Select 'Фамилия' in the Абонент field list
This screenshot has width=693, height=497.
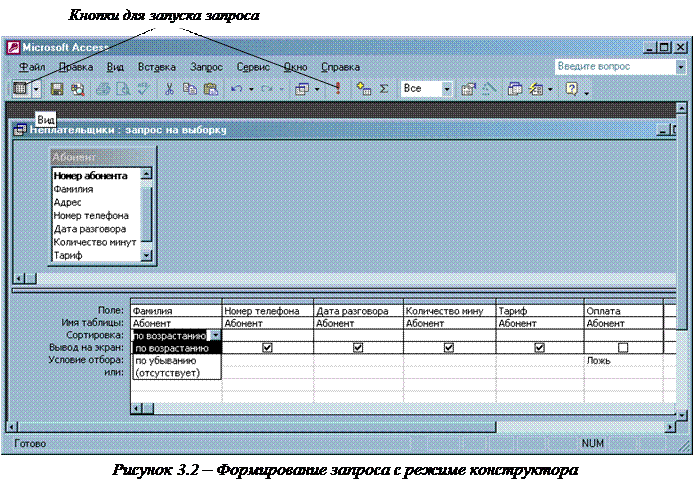pos(95,189)
